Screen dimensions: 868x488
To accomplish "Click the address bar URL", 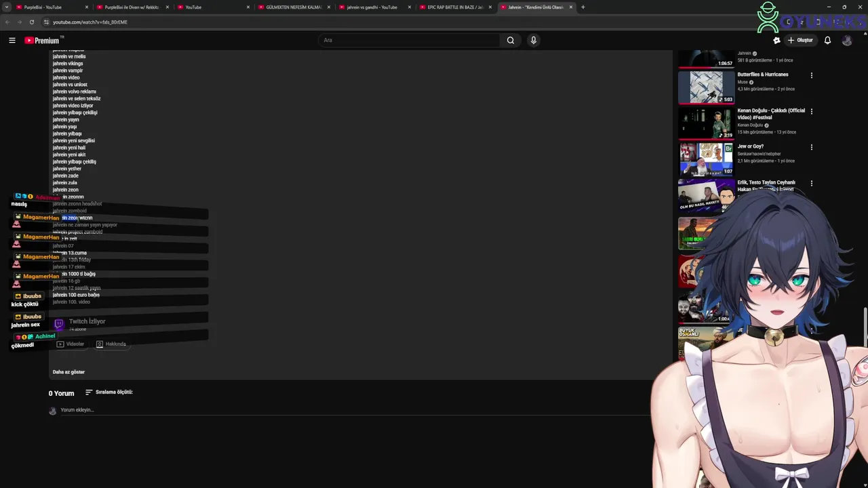I will click(x=90, y=22).
